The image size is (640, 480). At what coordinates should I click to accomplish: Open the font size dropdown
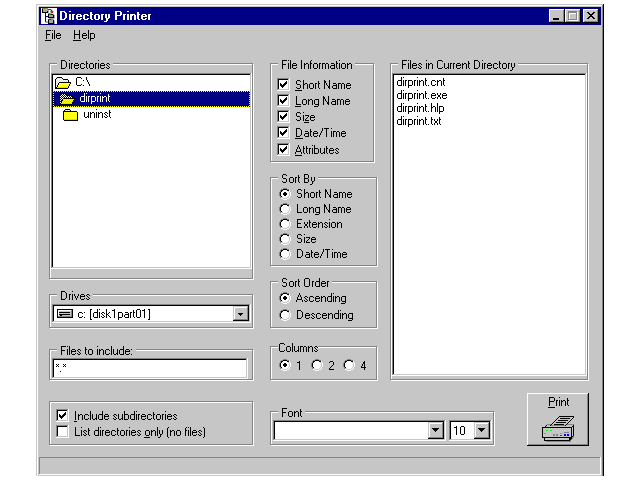482,430
